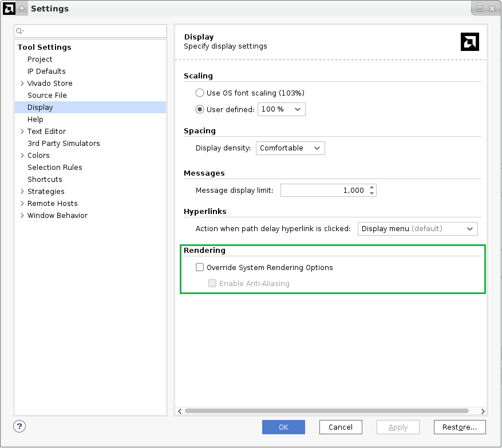
Task: Enable Override System Rendering Options checkbox
Action: click(200, 267)
